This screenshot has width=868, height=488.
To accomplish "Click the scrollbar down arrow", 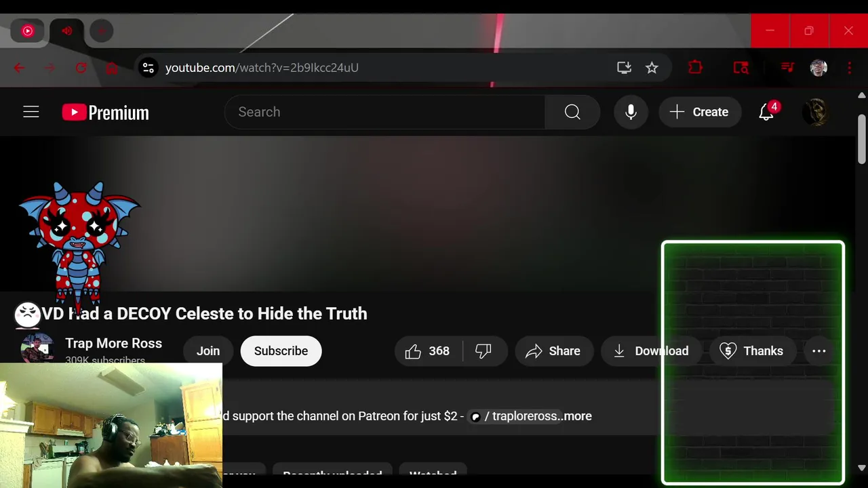I will [861, 468].
